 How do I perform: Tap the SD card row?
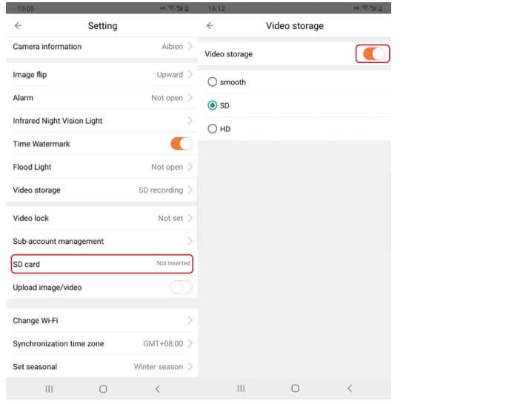click(102, 264)
